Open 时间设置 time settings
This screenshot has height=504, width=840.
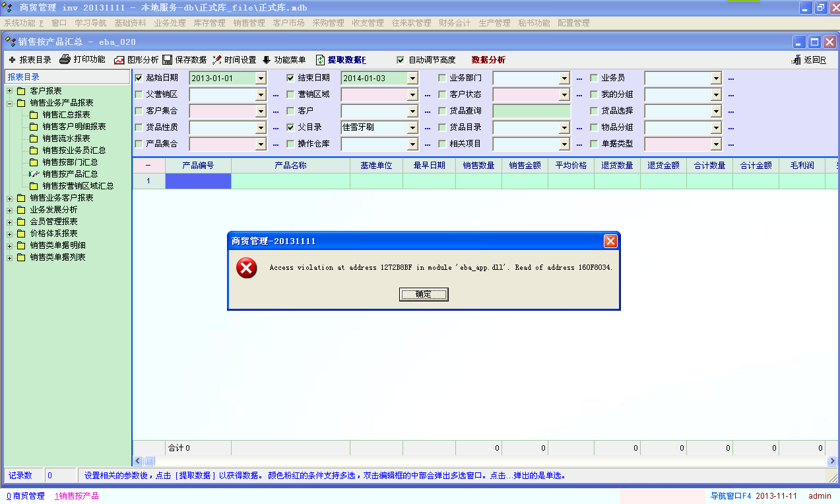click(217, 60)
